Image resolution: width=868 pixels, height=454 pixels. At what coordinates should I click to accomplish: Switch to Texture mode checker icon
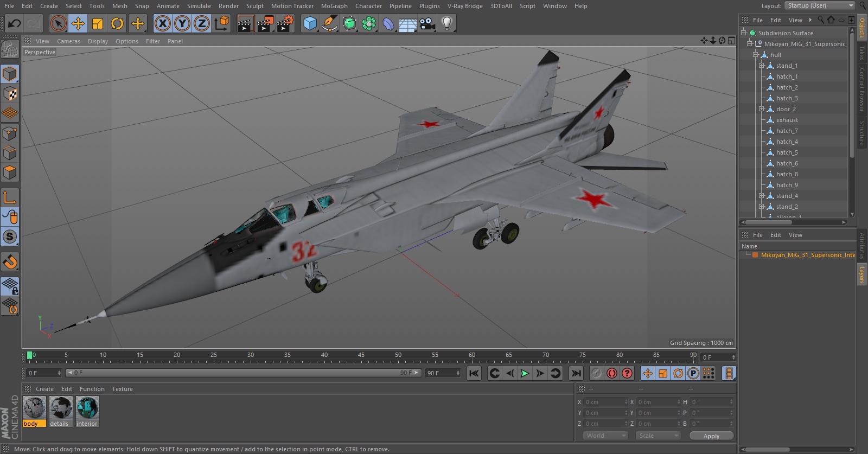10,94
